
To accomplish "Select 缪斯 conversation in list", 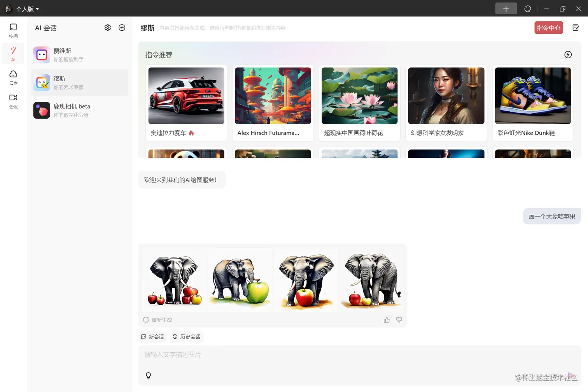I will click(80, 82).
